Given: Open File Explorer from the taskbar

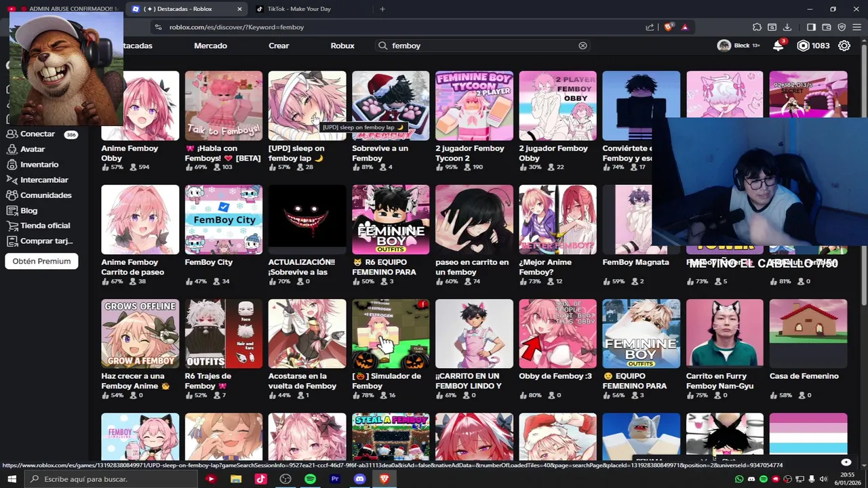Looking at the screenshot, I should coord(236,479).
